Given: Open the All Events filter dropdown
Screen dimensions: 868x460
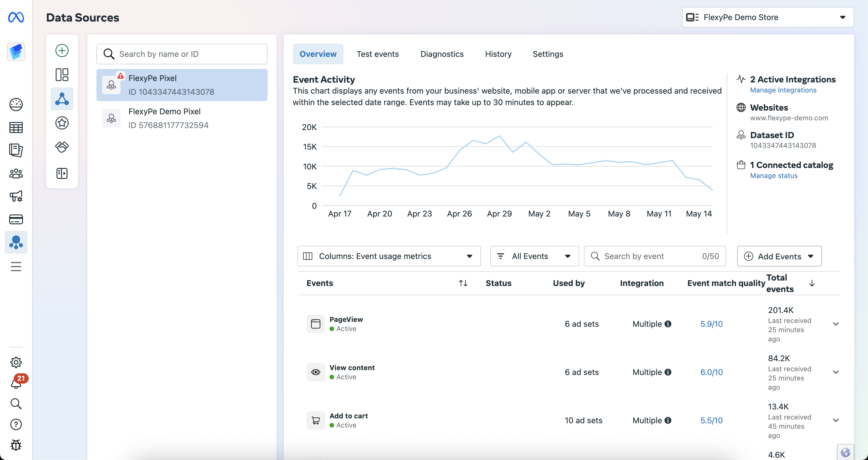Looking at the screenshot, I should (534, 256).
